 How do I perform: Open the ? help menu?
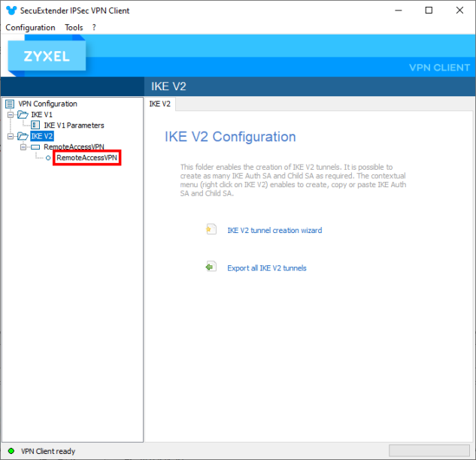[94, 27]
